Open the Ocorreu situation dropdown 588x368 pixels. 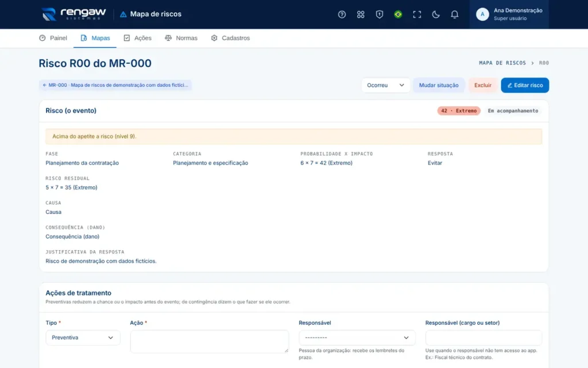coord(385,85)
